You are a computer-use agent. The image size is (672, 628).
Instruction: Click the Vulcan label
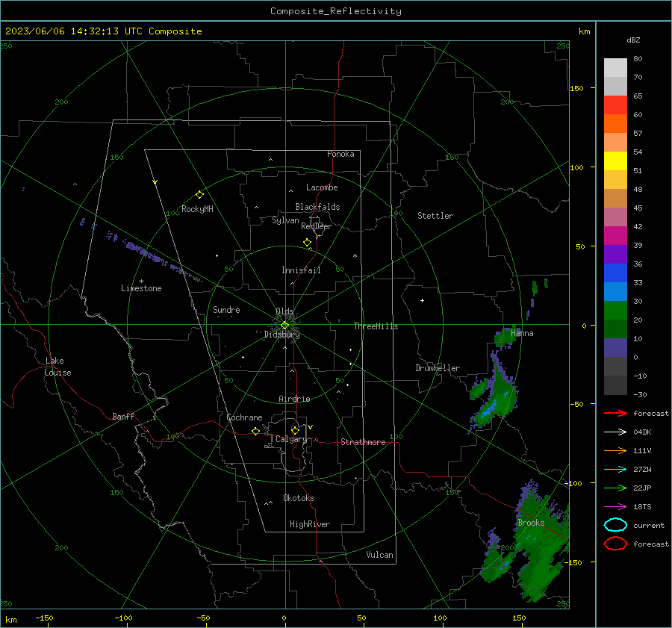tap(379, 555)
